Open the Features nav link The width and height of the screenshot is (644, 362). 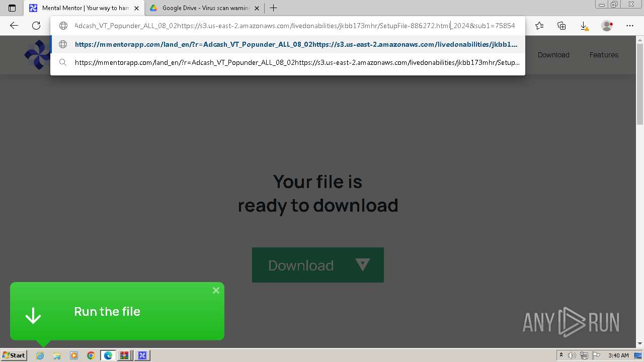[x=604, y=55]
